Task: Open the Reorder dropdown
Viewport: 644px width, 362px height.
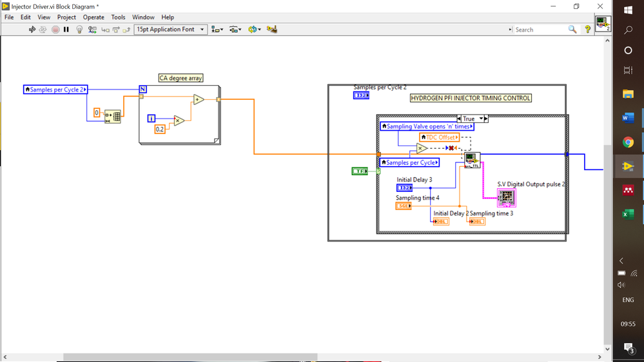Action: [x=254, y=30]
